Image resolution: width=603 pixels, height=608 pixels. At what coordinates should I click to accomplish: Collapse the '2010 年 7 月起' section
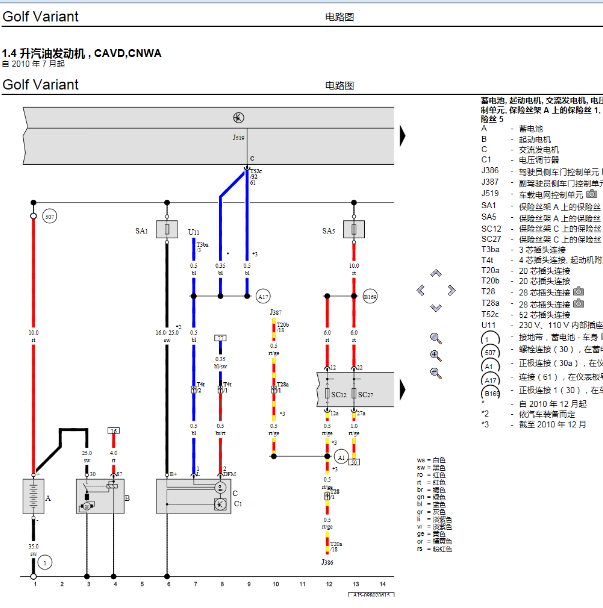coord(5,64)
